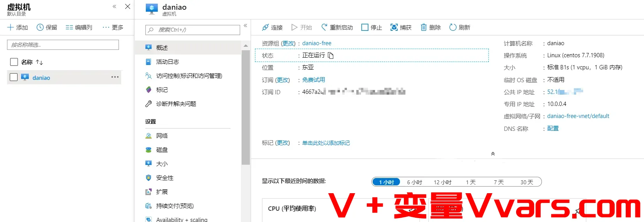Viewport: 644px width, 222px height.
Task: Close the virtual machine list panel
Action: click(127, 6)
